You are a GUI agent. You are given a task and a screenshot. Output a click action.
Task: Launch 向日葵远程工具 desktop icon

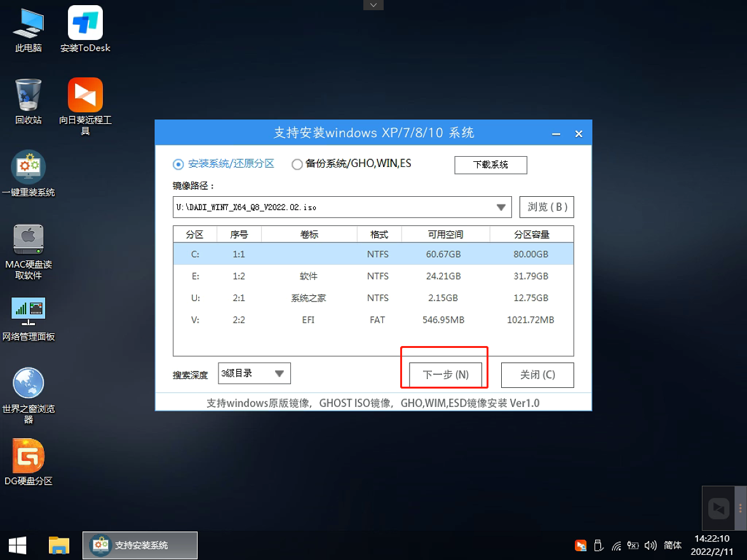(85, 105)
